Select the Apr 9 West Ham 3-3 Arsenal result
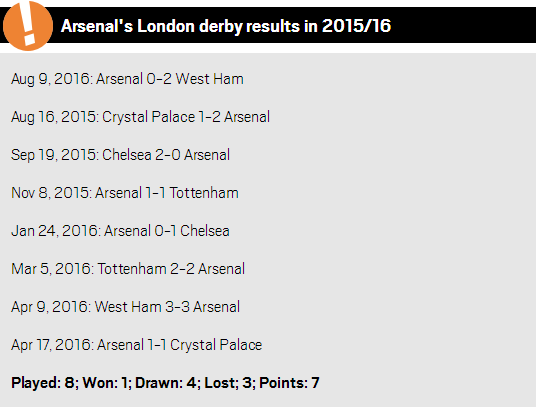 pos(125,307)
